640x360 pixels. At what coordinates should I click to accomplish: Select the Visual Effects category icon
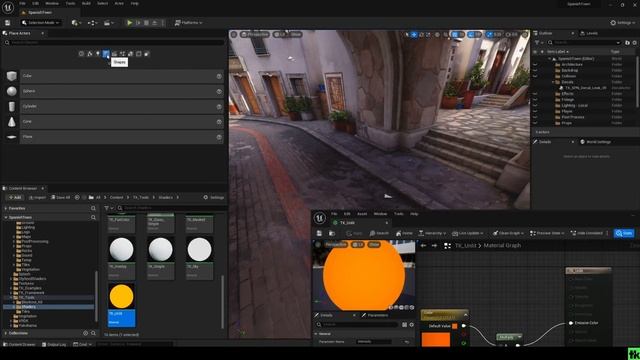tap(122, 53)
